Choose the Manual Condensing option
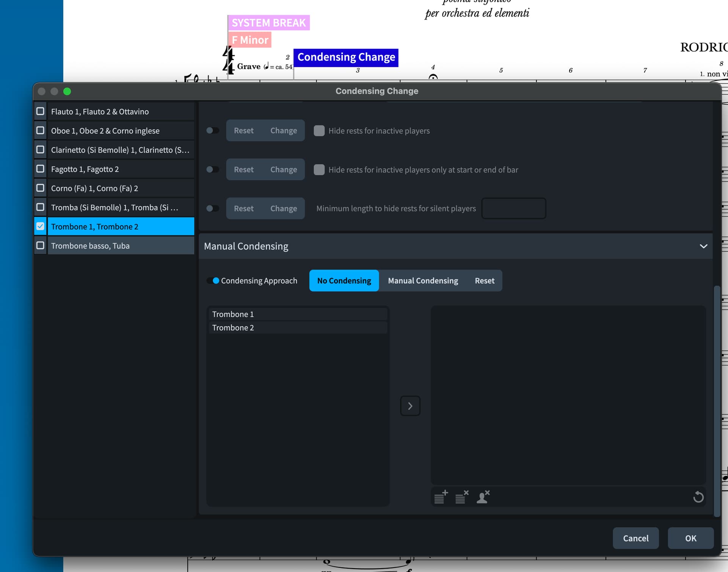728x572 pixels. click(x=423, y=281)
